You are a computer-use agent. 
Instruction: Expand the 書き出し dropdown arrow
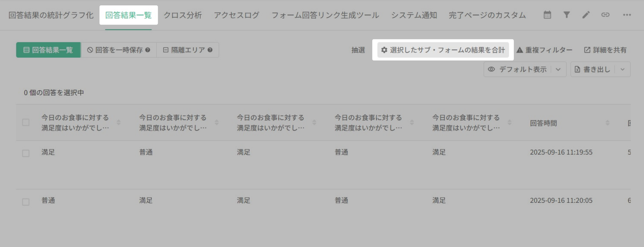tap(623, 69)
